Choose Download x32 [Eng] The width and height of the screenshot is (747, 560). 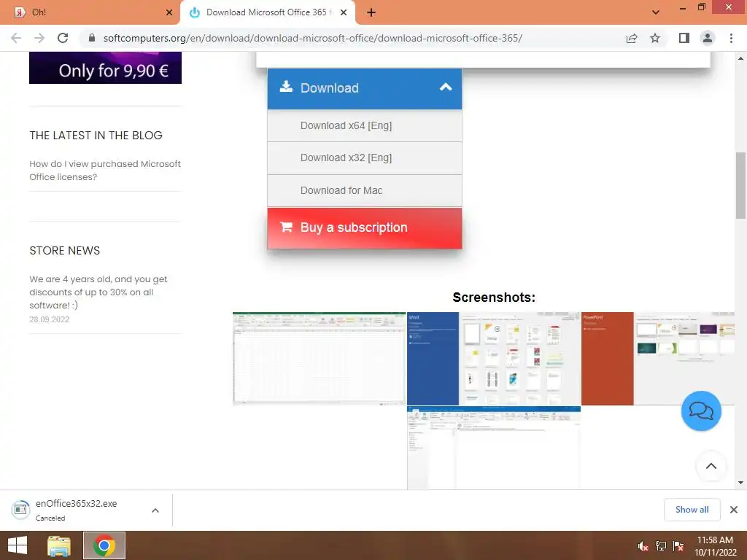pos(365,158)
